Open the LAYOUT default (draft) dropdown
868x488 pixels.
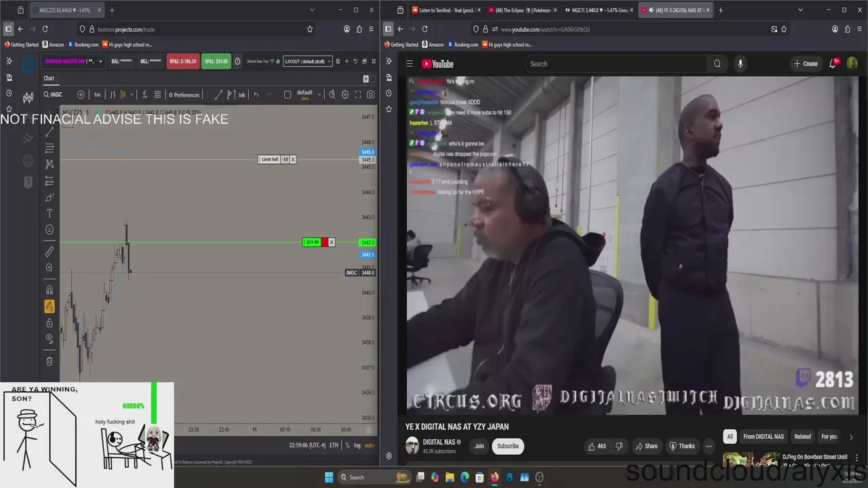click(x=308, y=61)
